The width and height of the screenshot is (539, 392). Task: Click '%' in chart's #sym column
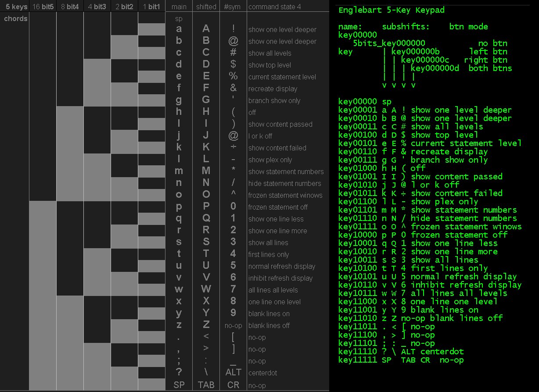pyautogui.click(x=233, y=76)
